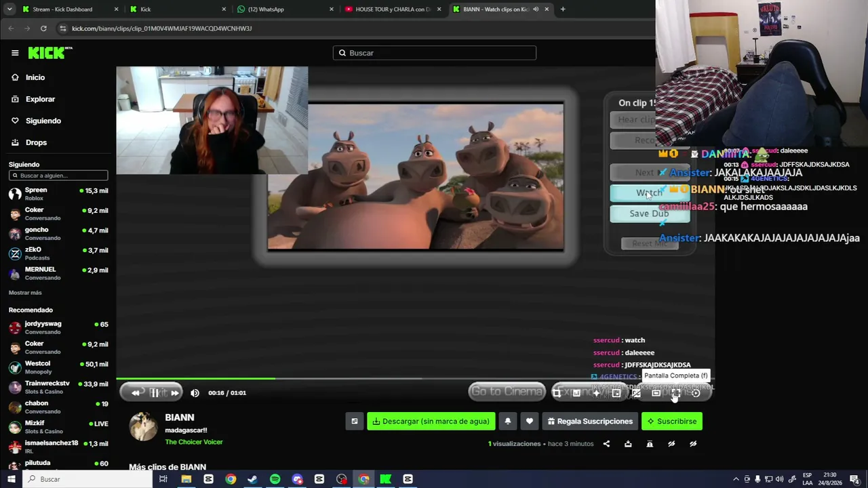Rewind the clip with the back button
This screenshot has width=868, height=488.
pyautogui.click(x=136, y=392)
